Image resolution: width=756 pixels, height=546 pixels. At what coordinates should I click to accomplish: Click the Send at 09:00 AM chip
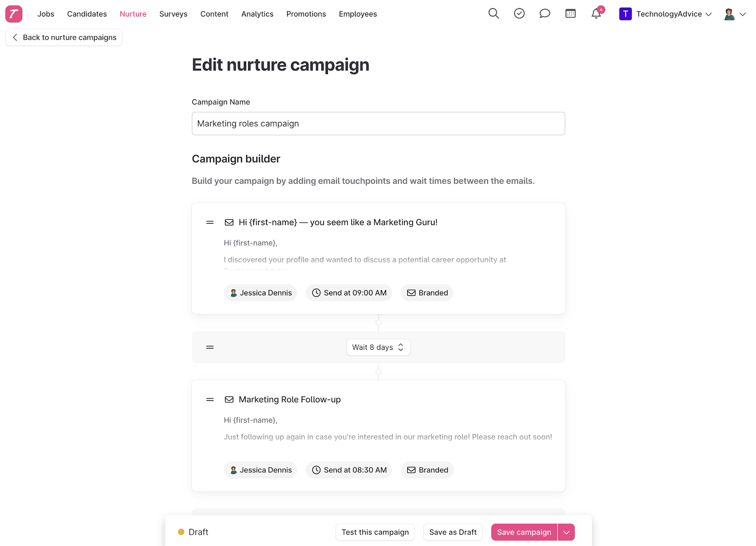tap(349, 293)
